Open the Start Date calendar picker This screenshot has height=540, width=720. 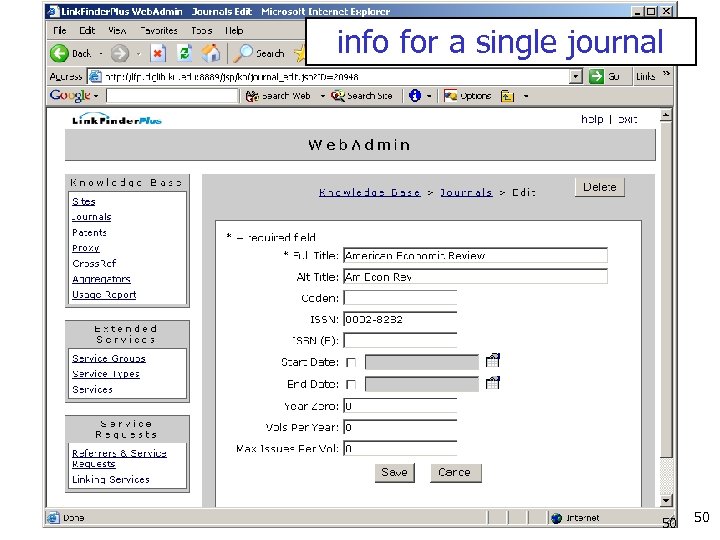(492, 360)
